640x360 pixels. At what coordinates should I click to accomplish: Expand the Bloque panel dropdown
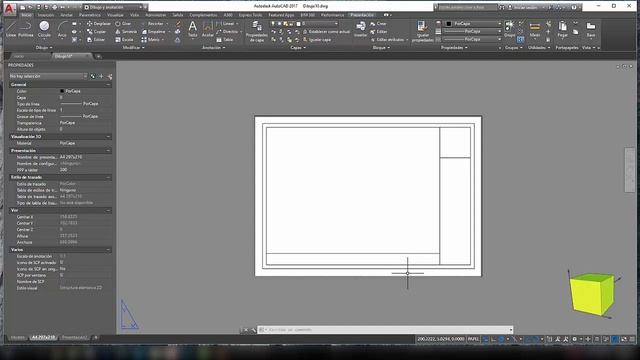coord(381,48)
